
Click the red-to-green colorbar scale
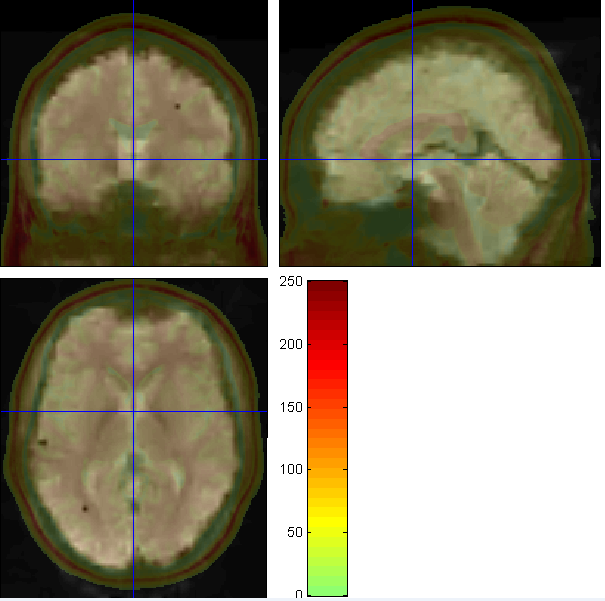328,438
